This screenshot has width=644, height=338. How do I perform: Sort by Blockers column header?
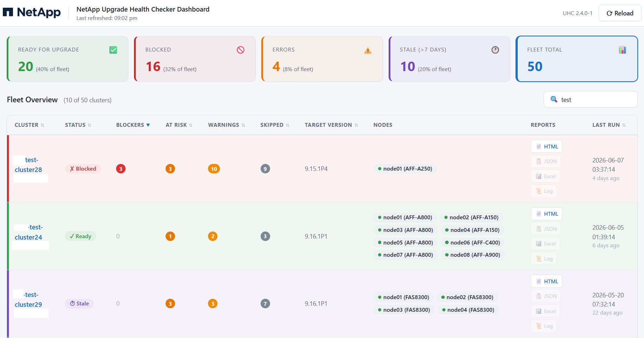coord(133,125)
